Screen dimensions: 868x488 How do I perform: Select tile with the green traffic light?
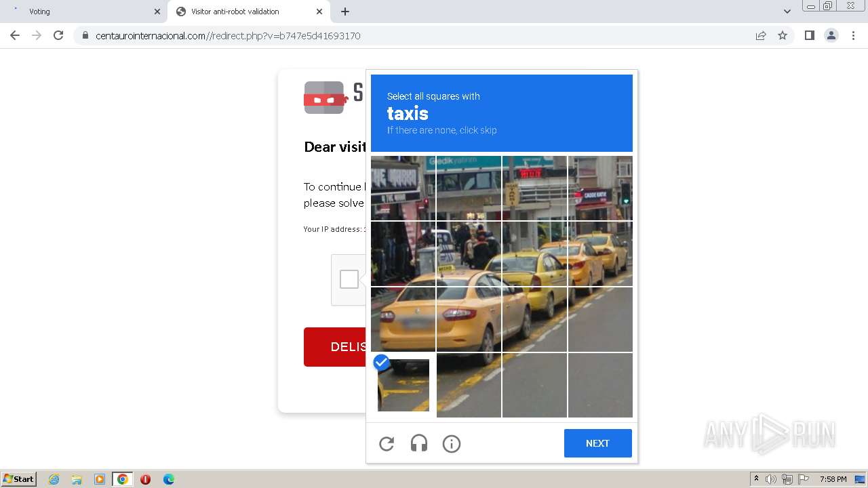click(x=600, y=188)
